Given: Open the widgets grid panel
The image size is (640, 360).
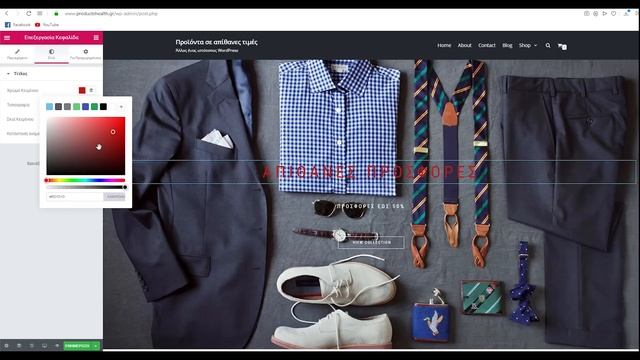Looking at the screenshot, I should [x=96, y=38].
